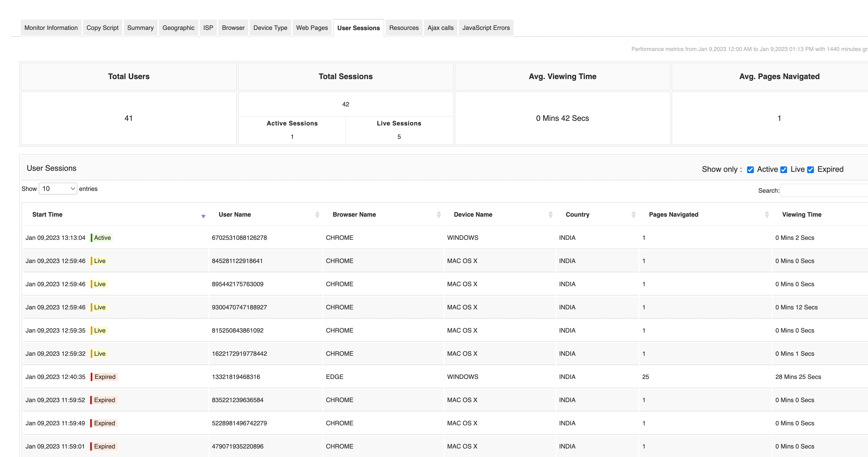Click the green Active status badge
The width and height of the screenshot is (868, 457).
point(102,238)
